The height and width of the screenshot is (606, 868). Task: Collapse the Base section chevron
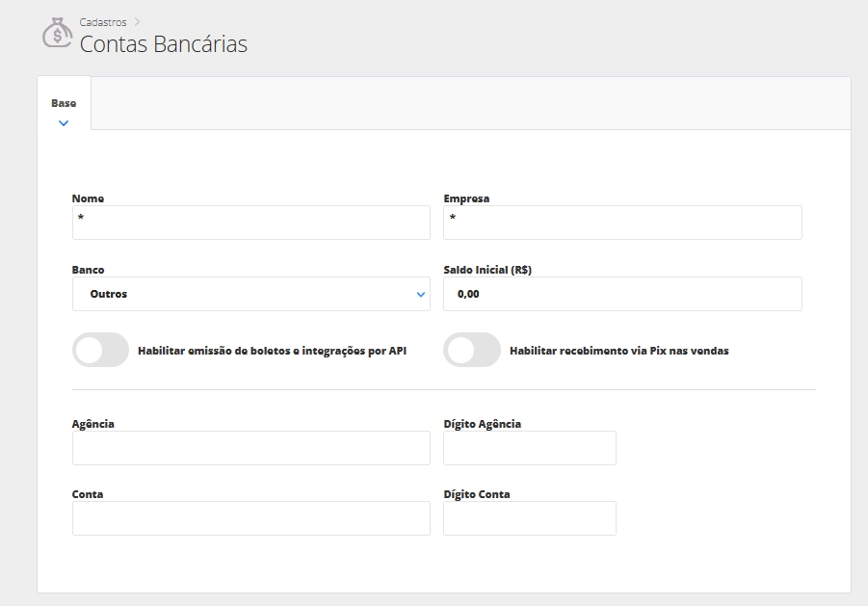(x=64, y=123)
